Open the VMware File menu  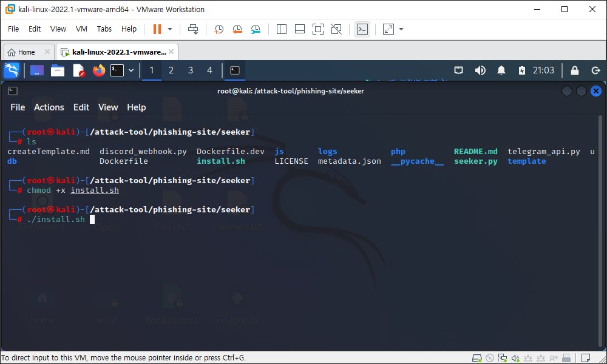pyautogui.click(x=13, y=29)
